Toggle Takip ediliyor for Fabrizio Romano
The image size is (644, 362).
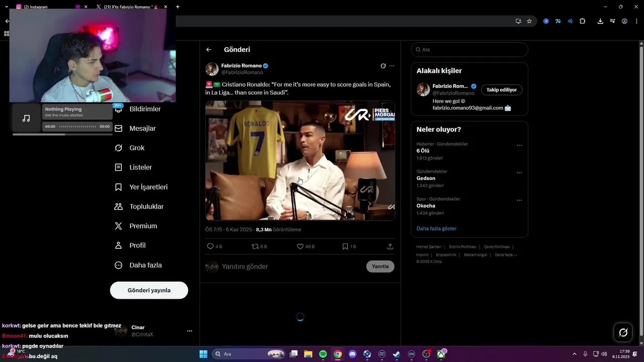pos(502,90)
